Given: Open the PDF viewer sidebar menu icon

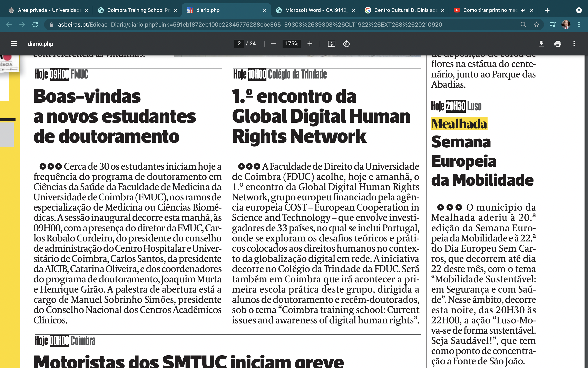Looking at the screenshot, I should tap(14, 44).
